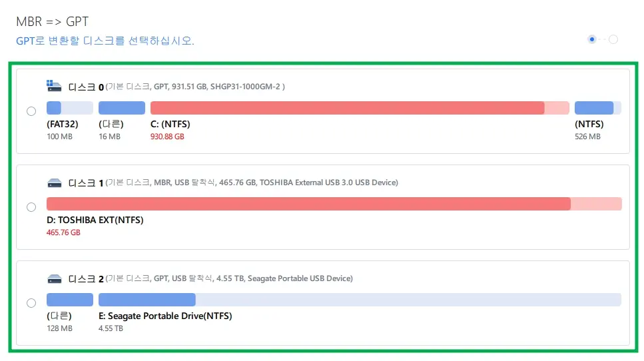Click the C: NTFS partition usage bar
The height and width of the screenshot is (361, 644).
coord(360,108)
